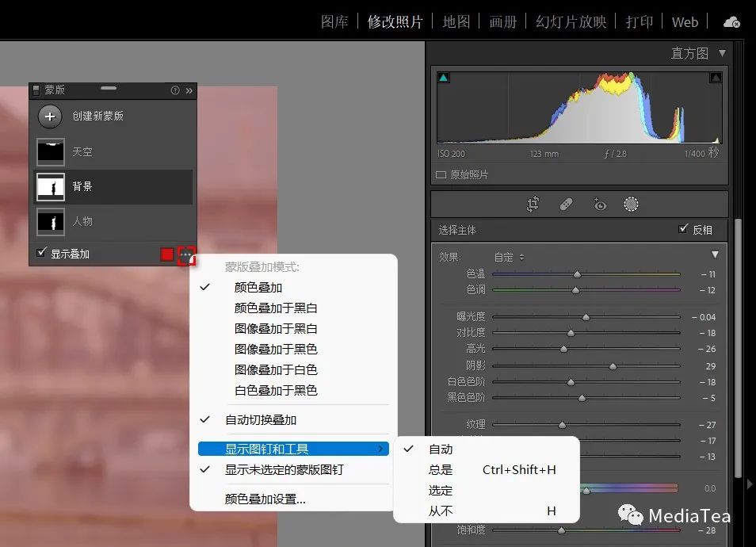Click the right panel vertical scrollbar

738,348
